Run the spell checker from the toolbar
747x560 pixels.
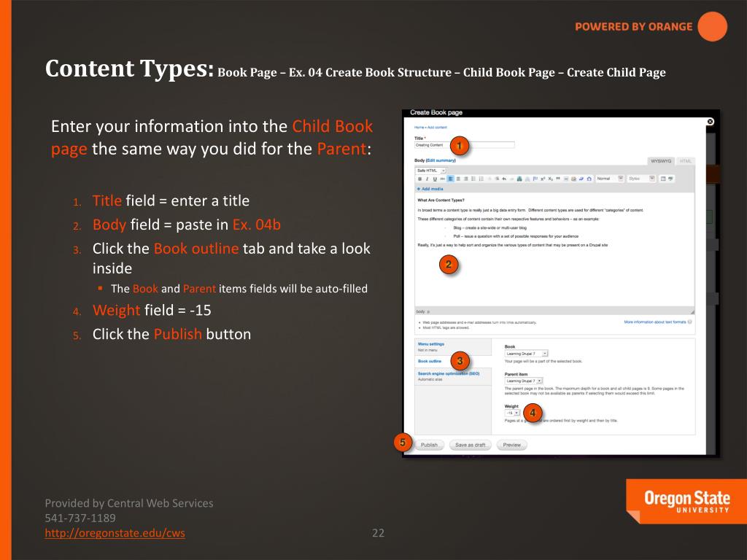(671, 179)
